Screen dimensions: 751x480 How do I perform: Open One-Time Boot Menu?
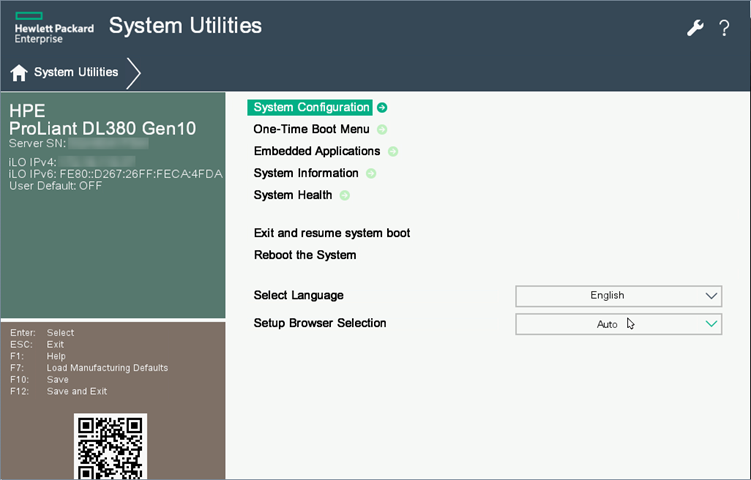311,129
